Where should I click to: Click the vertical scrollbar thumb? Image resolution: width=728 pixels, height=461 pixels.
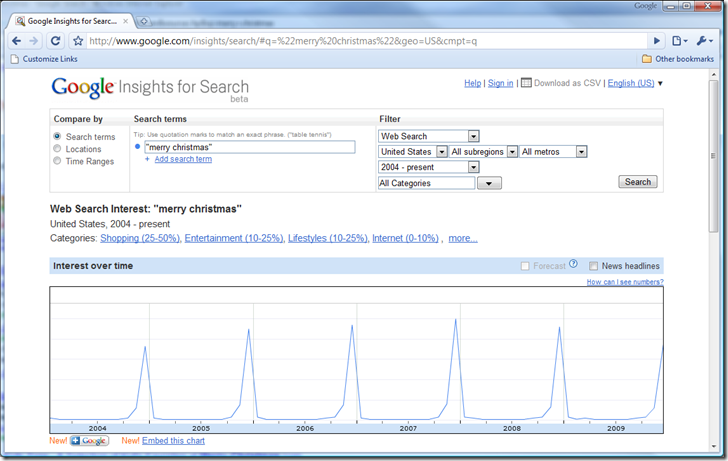[x=714, y=156]
